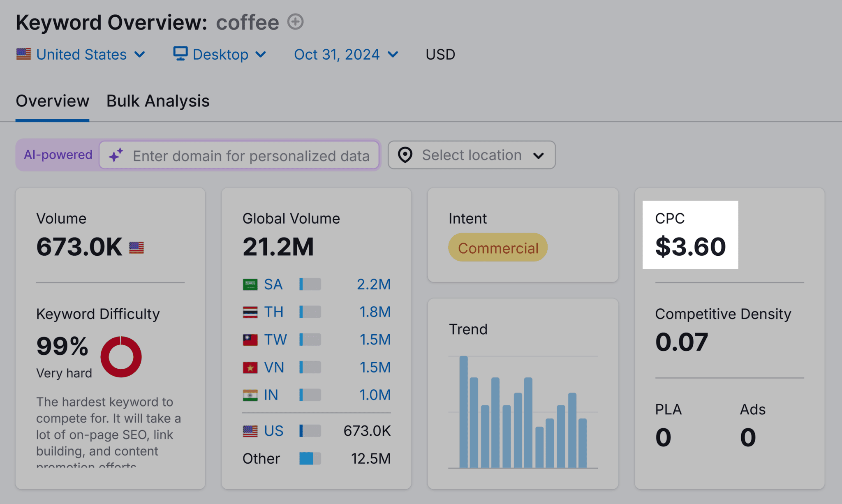The image size is (842, 504).
Task: Click the US flag next to the 673.0K volume
Action: tap(136, 247)
